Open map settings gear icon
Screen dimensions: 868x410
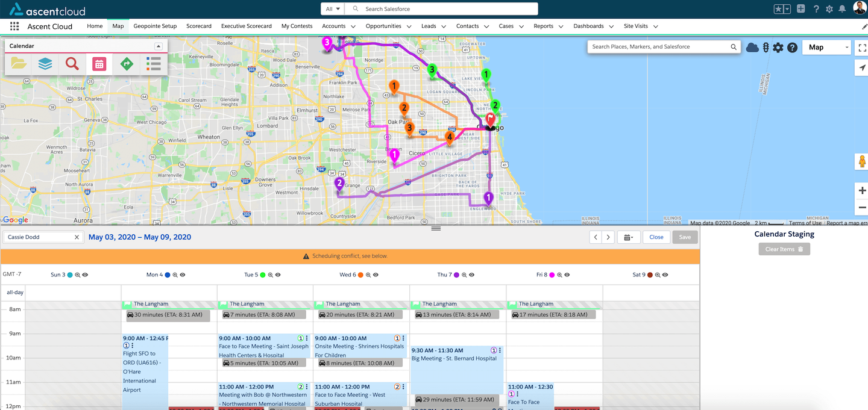click(x=778, y=48)
